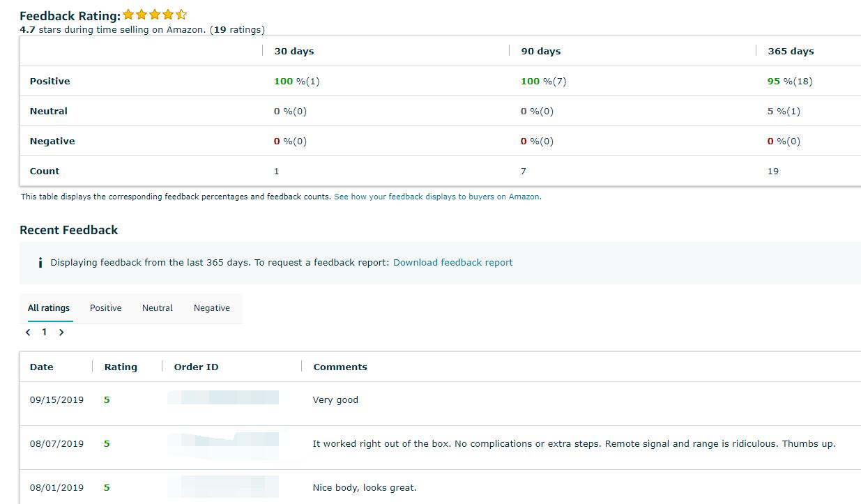861x504 pixels.
Task: Show the Neutral ratings tab
Action: coord(158,308)
